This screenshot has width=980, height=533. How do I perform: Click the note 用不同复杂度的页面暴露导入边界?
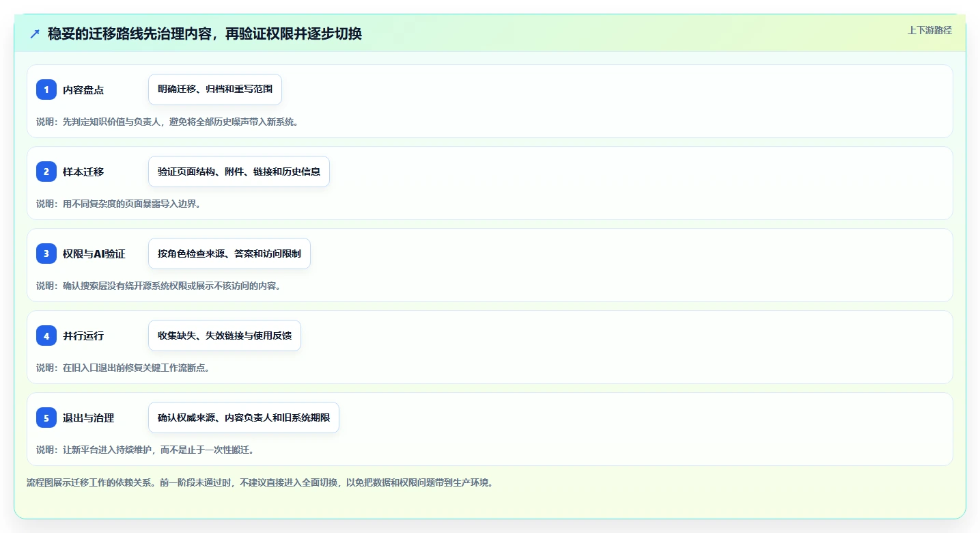tap(118, 204)
